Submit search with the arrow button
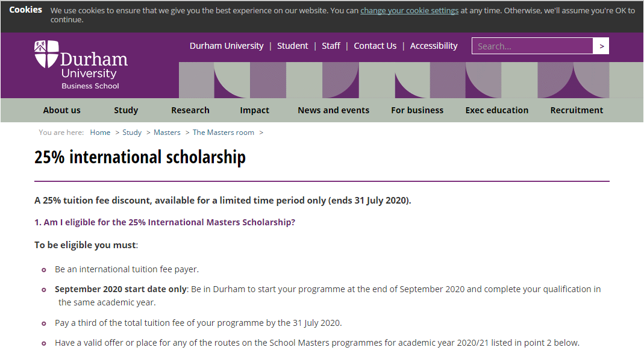 [601, 46]
